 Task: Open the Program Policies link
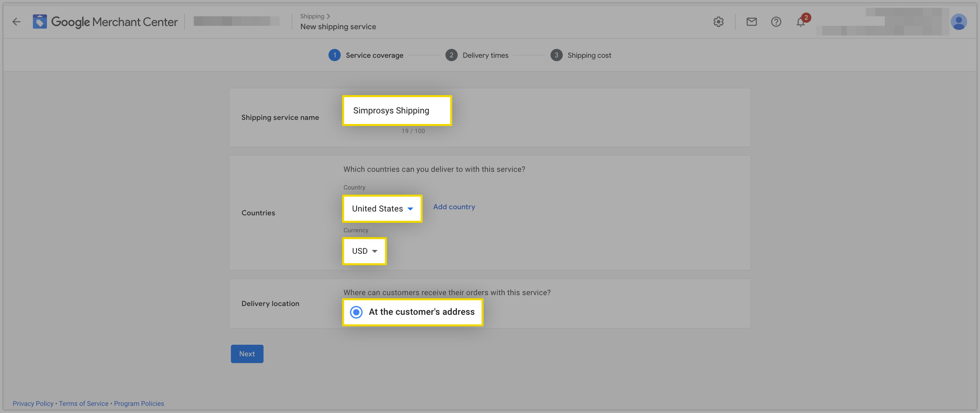pos(139,403)
